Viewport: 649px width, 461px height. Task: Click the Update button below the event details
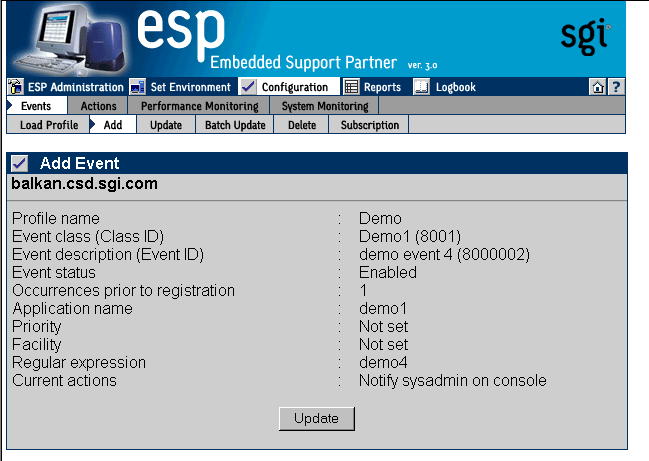pyautogui.click(x=317, y=418)
